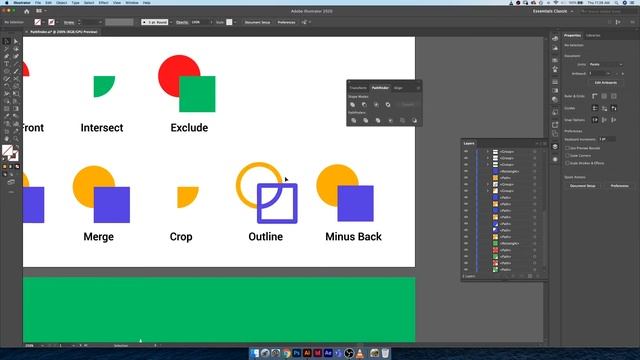Image resolution: width=640 pixels, height=360 pixels.
Task: Click Document Setup in control bar
Action: click(x=258, y=22)
